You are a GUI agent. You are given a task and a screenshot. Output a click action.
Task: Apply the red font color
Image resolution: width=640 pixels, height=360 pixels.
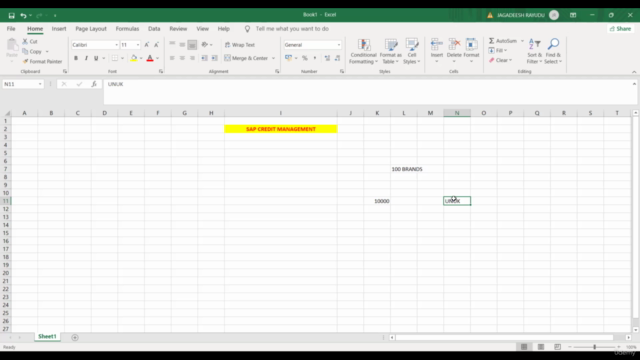150,58
